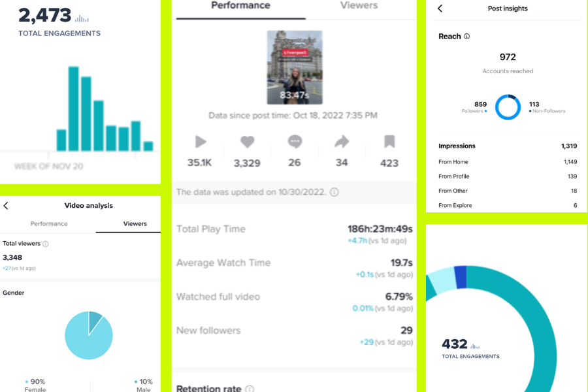The width and height of the screenshot is (588, 392).
Task: Click the dark blue donut chart segment
Action: point(461,277)
